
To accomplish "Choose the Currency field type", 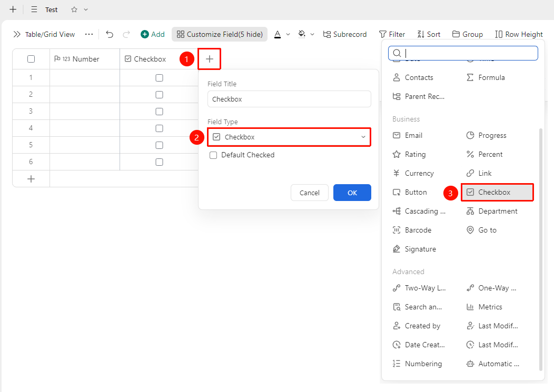I will (413, 174).
